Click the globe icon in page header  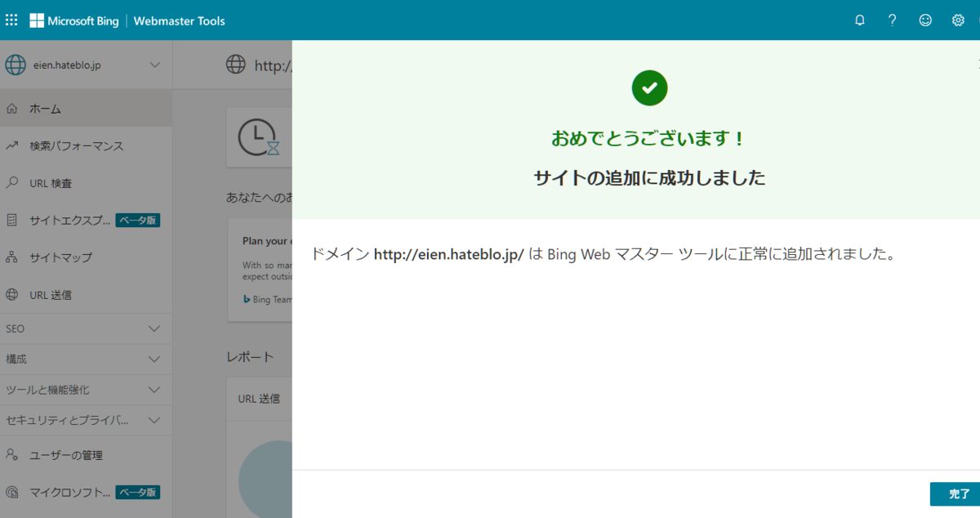click(x=236, y=65)
